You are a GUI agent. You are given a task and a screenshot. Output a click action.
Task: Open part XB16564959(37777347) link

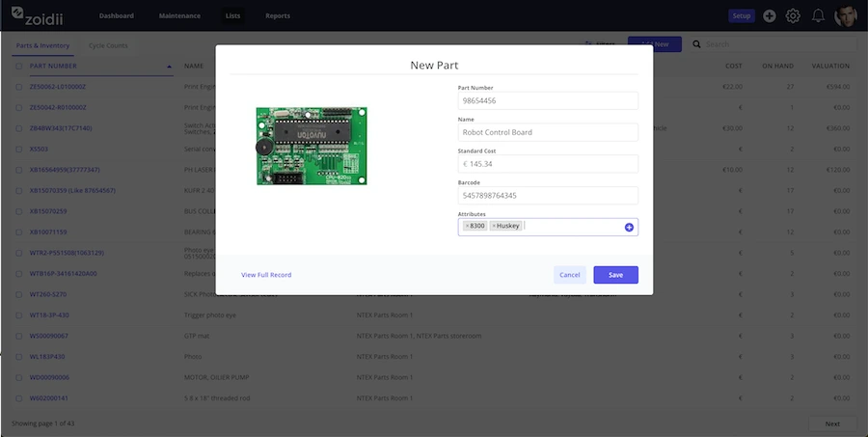(x=65, y=170)
